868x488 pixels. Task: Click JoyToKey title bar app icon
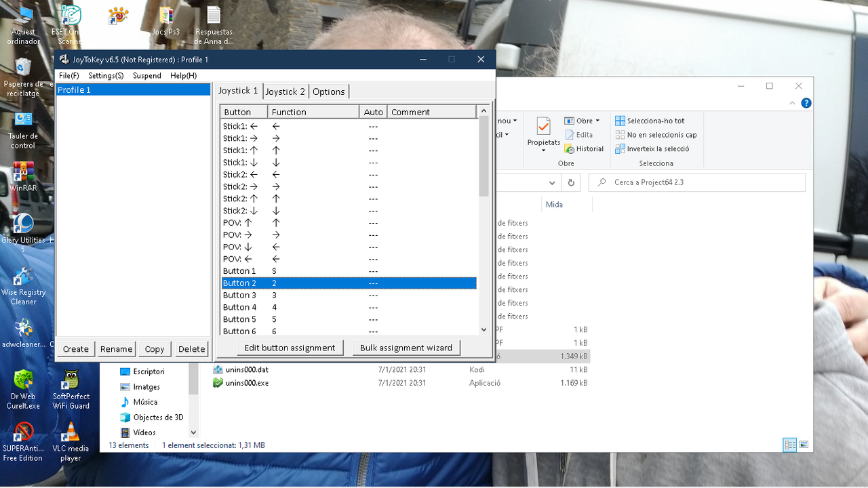pyautogui.click(x=64, y=60)
